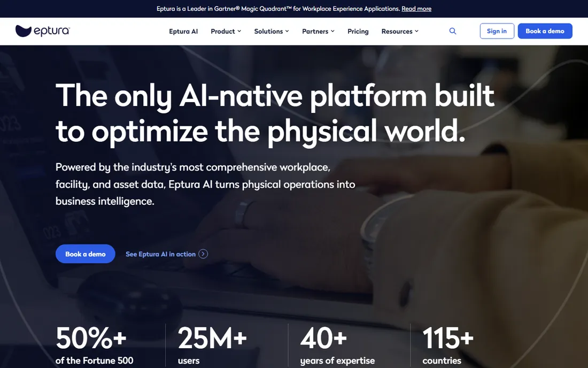Go to the Pricing page

[358, 32]
